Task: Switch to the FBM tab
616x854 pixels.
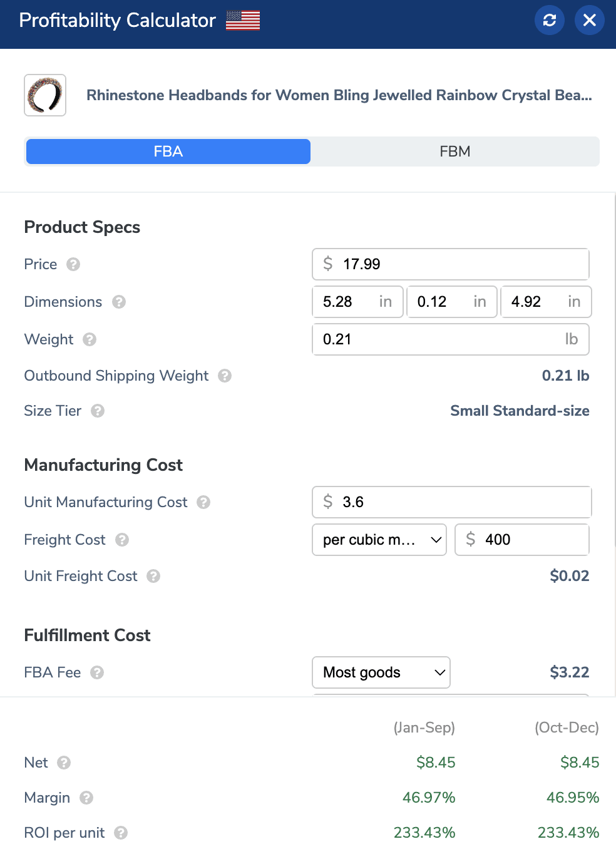Action: point(455,152)
